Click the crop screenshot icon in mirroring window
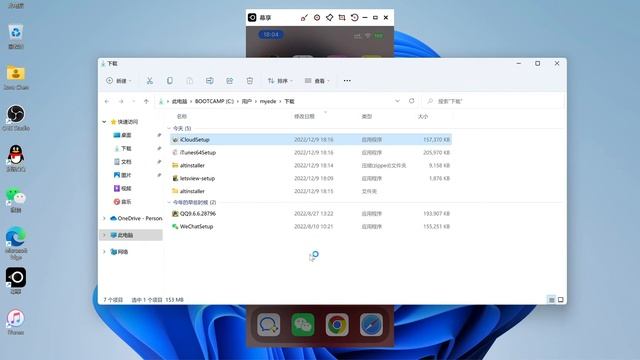The height and width of the screenshot is (360, 640). pyautogui.click(x=342, y=18)
